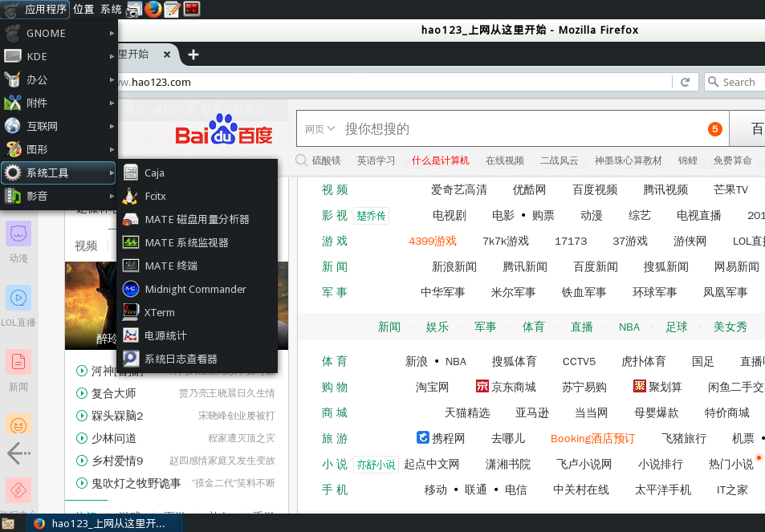The image size is (765, 532).
Task: Expand the 影音 submenu
Action: point(59,196)
